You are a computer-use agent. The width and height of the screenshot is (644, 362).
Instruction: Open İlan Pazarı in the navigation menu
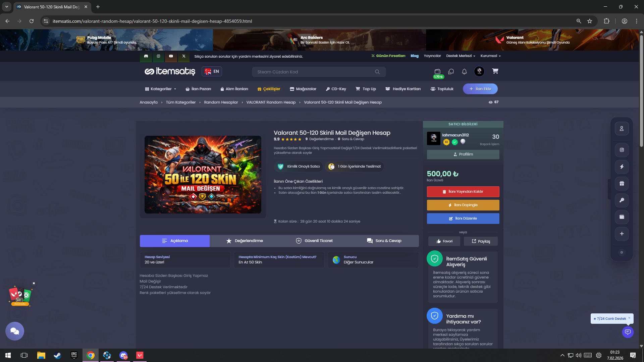(x=198, y=89)
